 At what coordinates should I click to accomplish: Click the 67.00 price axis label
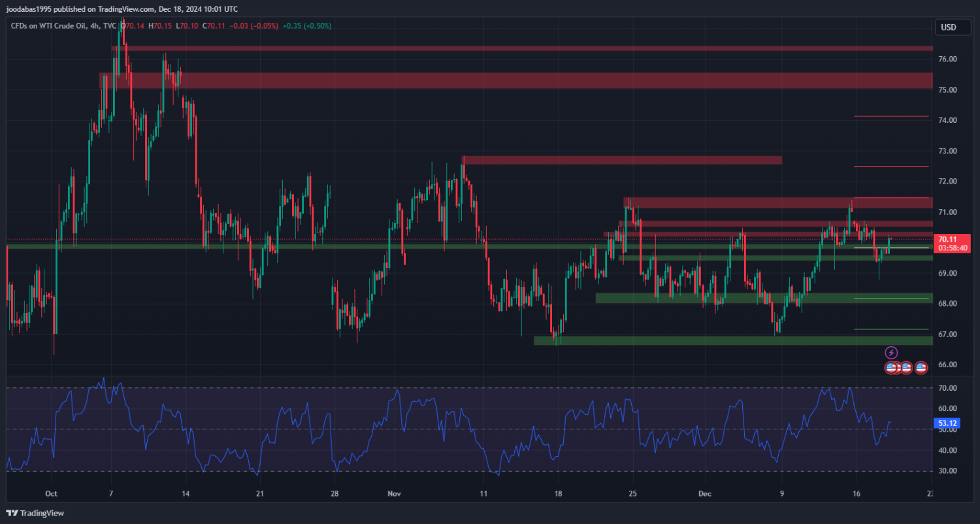click(947, 335)
